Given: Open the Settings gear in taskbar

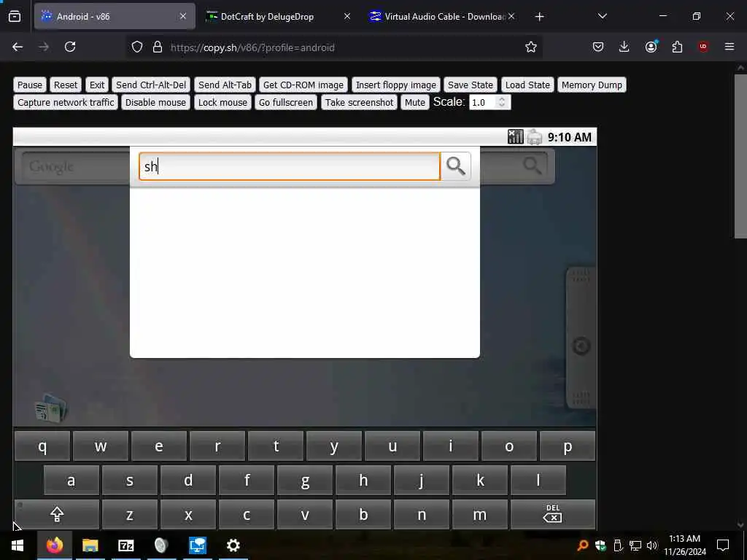Looking at the screenshot, I should [233, 545].
